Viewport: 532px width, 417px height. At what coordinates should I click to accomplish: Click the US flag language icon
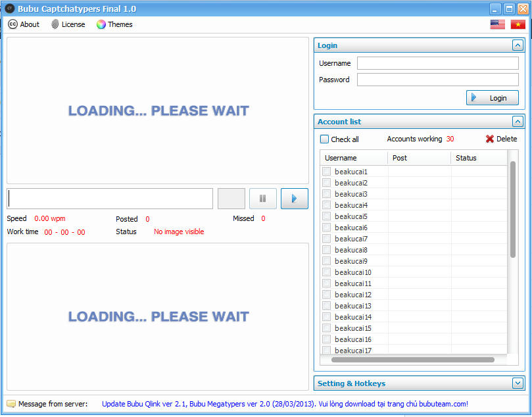(497, 24)
